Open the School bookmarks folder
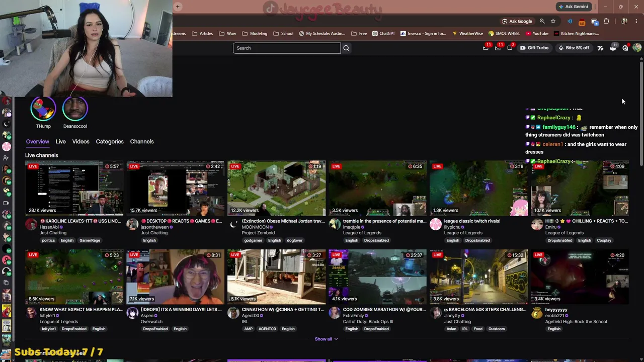 point(283,34)
